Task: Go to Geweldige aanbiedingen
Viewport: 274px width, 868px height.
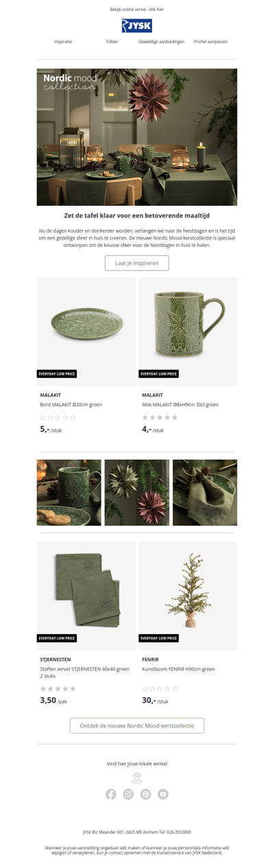Action: pyautogui.click(x=162, y=42)
